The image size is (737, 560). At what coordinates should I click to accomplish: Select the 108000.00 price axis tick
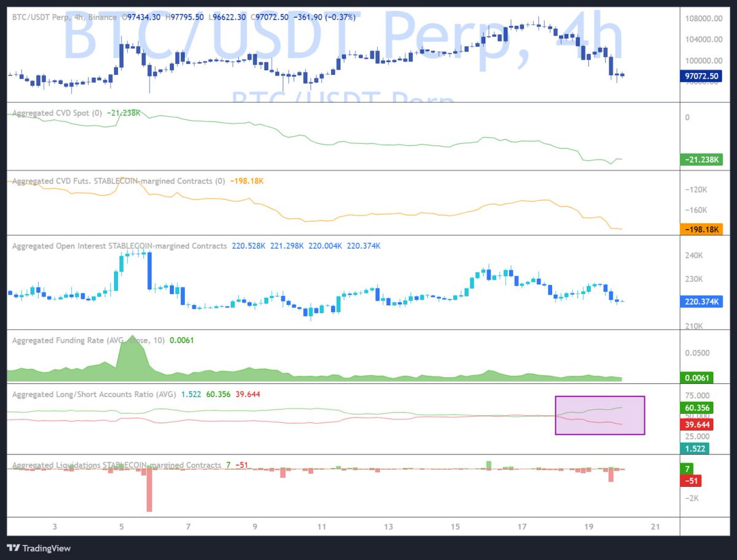coord(704,18)
